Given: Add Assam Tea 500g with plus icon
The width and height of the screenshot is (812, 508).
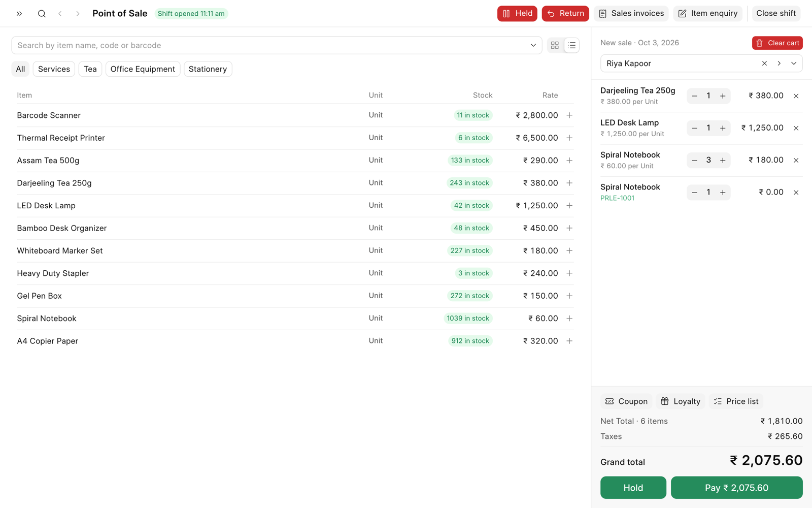Looking at the screenshot, I should 569,161.
